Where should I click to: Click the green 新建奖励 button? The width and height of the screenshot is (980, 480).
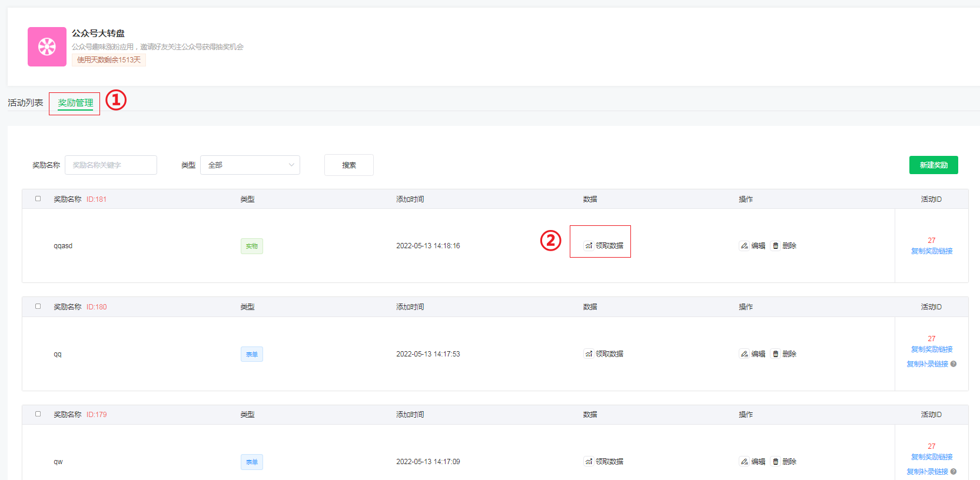(x=934, y=165)
